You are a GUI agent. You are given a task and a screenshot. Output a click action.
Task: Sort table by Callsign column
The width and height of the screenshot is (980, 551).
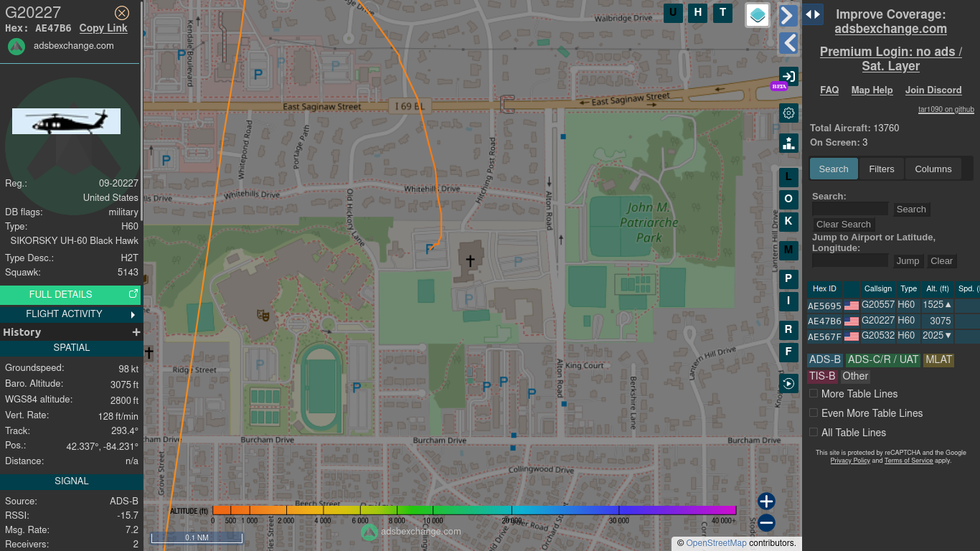pos(878,288)
